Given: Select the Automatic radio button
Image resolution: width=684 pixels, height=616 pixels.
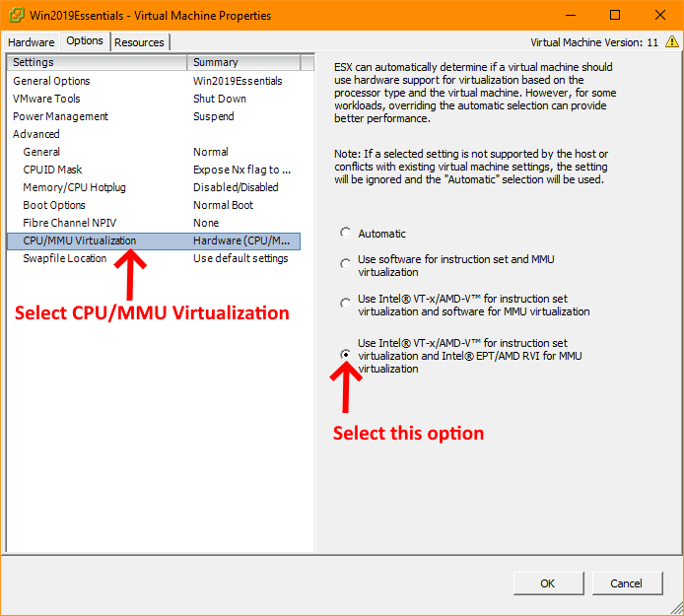Looking at the screenshot, I should click(346, 233).
